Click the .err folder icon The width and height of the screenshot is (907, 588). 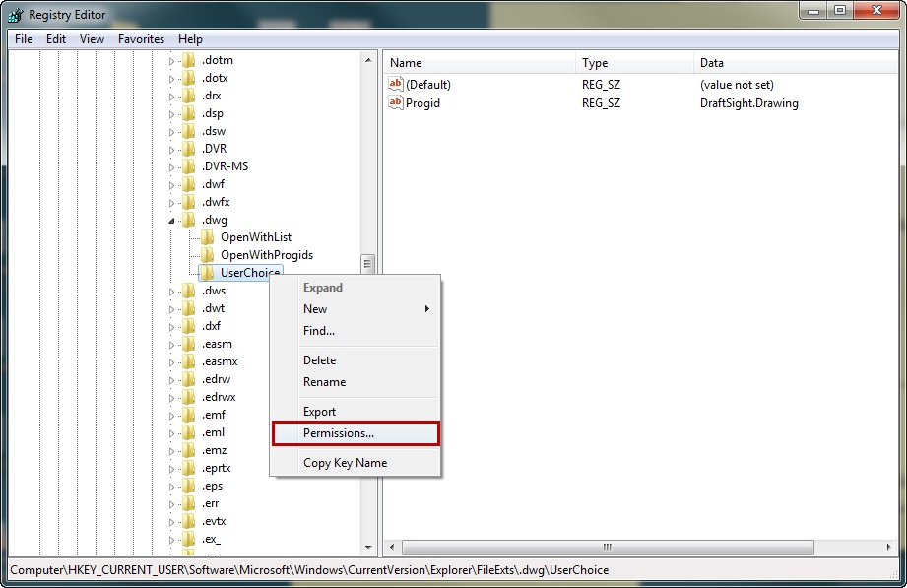(188, 504)
